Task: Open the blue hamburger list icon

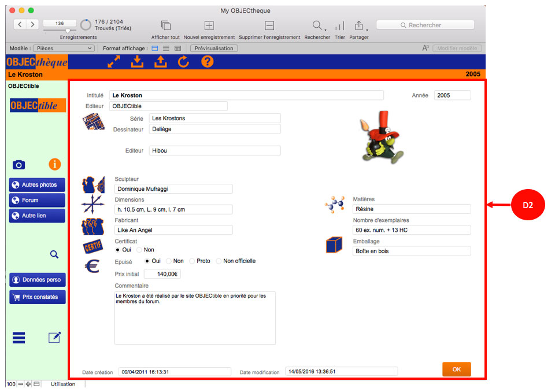Action: pos(18,338)
